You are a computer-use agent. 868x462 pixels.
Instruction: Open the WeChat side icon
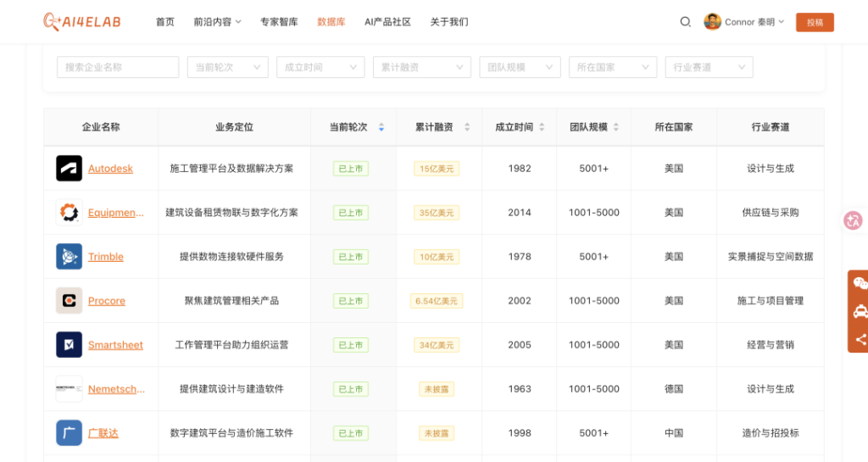pyautogui.click(x=860, y=284)
